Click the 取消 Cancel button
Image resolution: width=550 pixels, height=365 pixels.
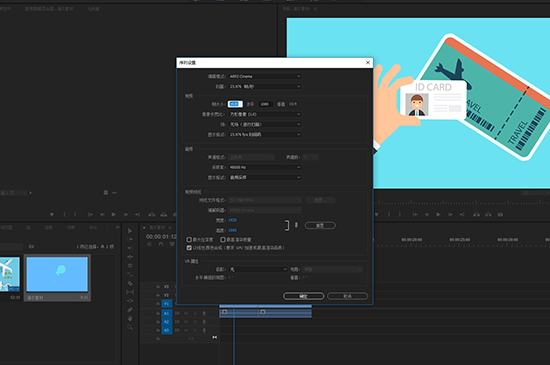click(348, 296)
